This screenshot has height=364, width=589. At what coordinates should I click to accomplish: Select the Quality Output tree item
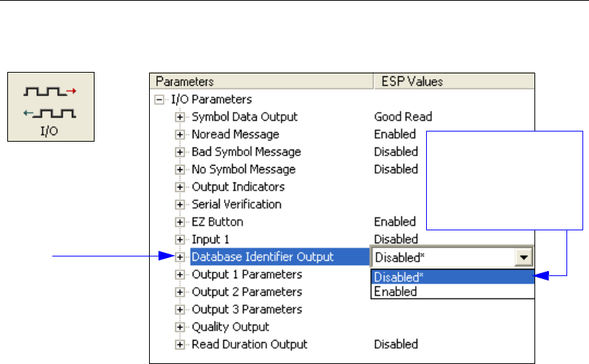pos(230,327)
